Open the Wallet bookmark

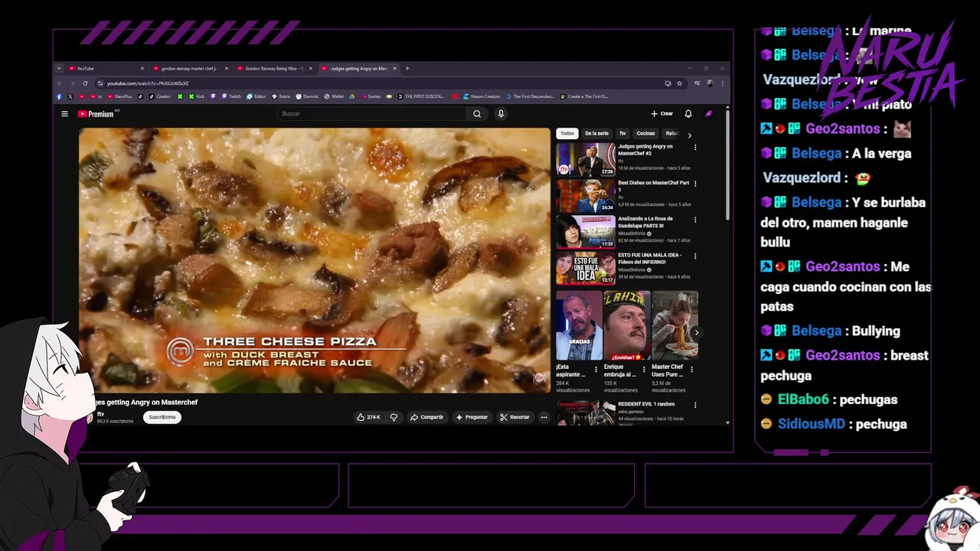coord(334,96)
